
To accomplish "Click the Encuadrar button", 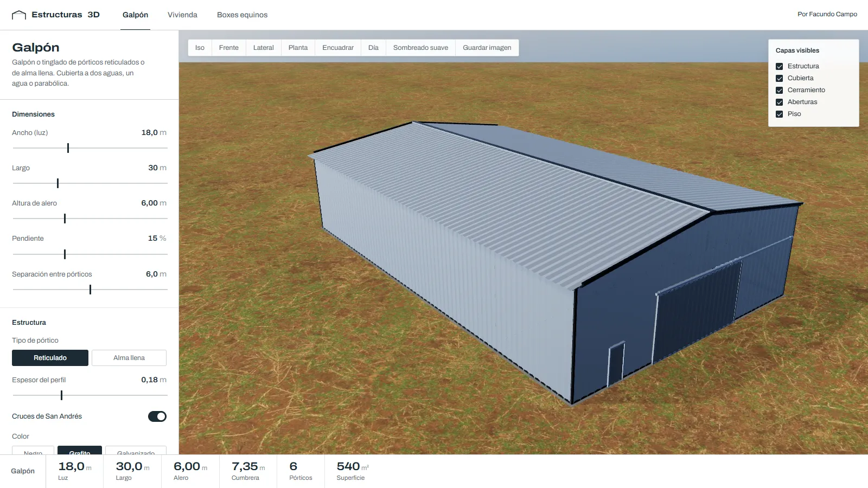I will (x=337, y=48).
